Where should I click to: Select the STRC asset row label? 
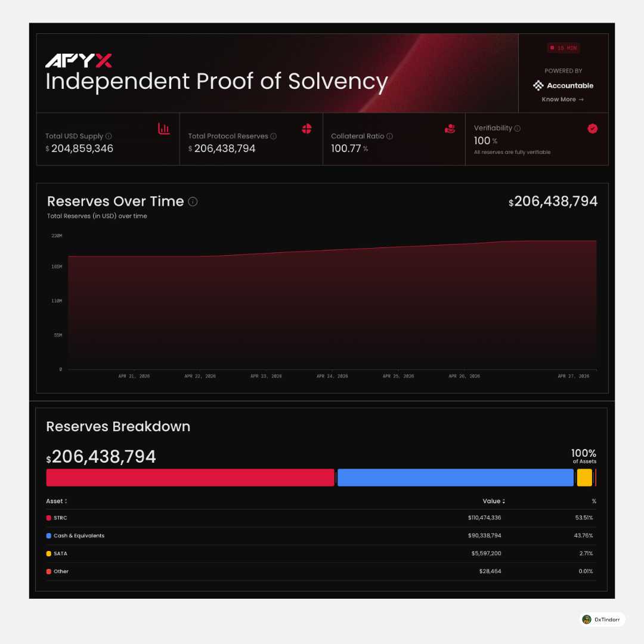(60, 518)
